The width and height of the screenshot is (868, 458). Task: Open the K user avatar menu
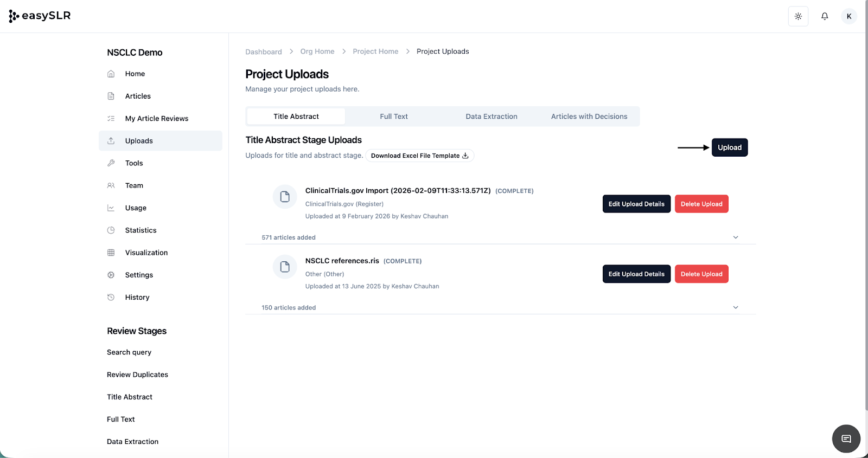coord(849,16)
